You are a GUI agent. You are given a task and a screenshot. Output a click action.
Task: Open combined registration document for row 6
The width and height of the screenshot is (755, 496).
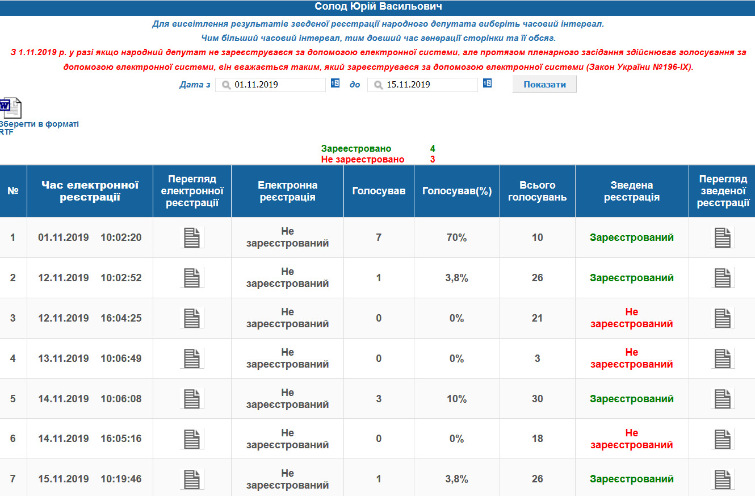(722, 438)
